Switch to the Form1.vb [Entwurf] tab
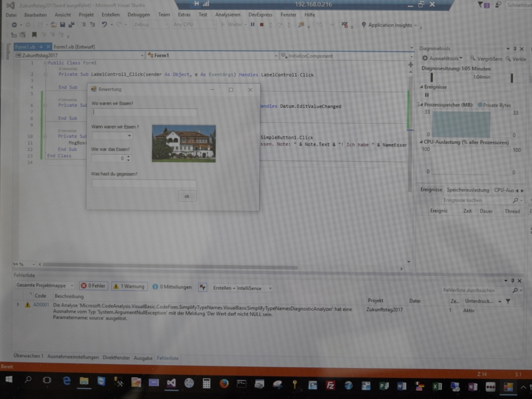 coord(74,47)
